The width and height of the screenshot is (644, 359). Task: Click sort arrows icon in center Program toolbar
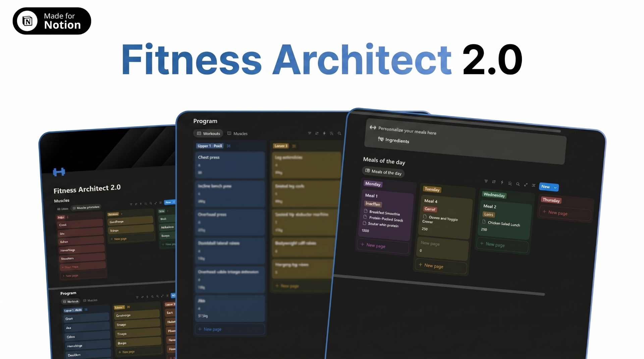tap(317, 133)
